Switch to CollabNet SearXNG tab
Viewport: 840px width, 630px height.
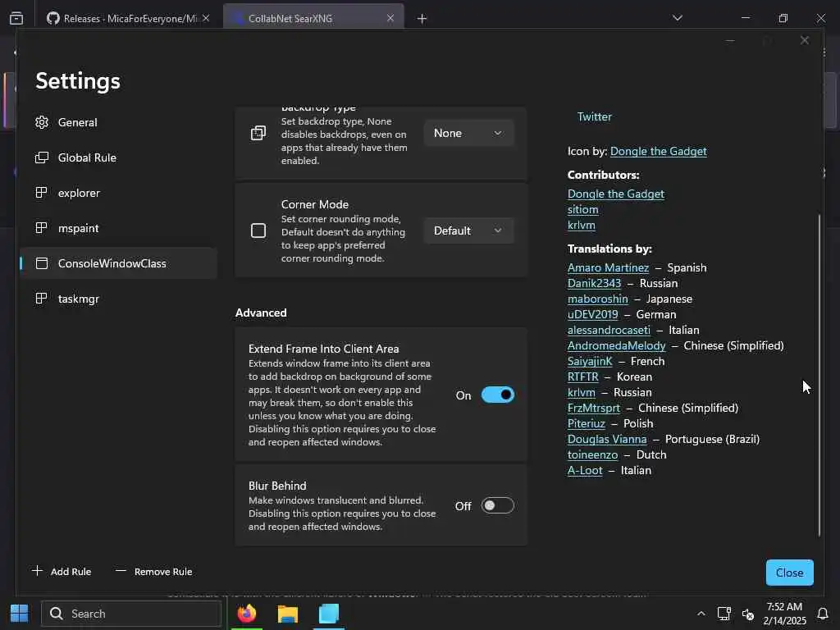click(x=314, y=18)
